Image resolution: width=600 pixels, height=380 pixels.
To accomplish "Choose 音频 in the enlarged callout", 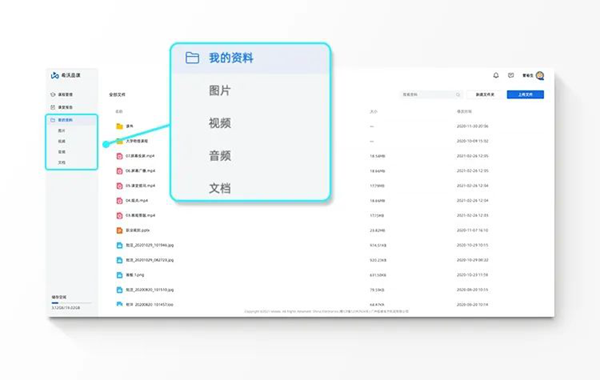I will click(x=220, y=156).
